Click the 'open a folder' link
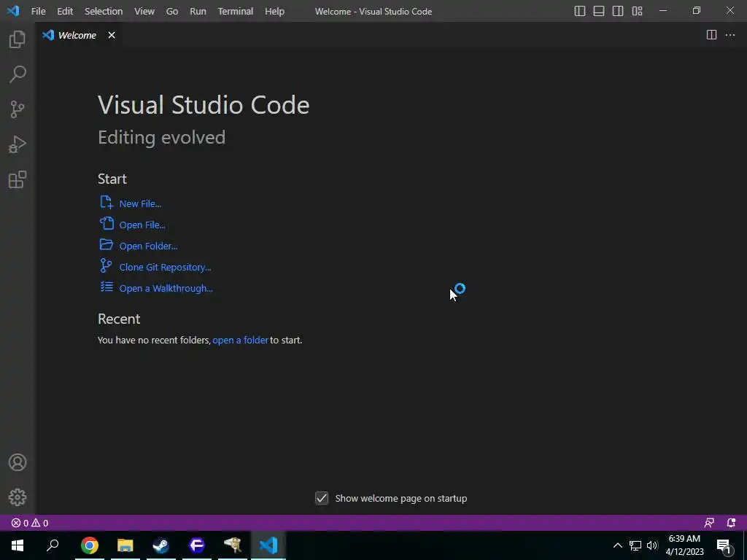Viewport: 747px width, 560px height. [240, 340]
